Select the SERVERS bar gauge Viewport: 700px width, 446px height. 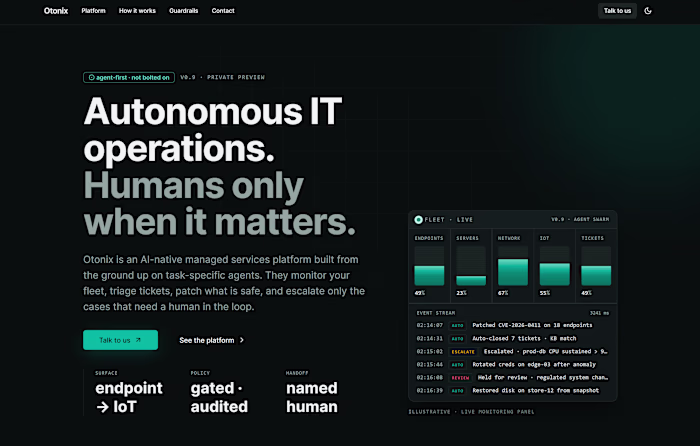[x=471, y=266]
